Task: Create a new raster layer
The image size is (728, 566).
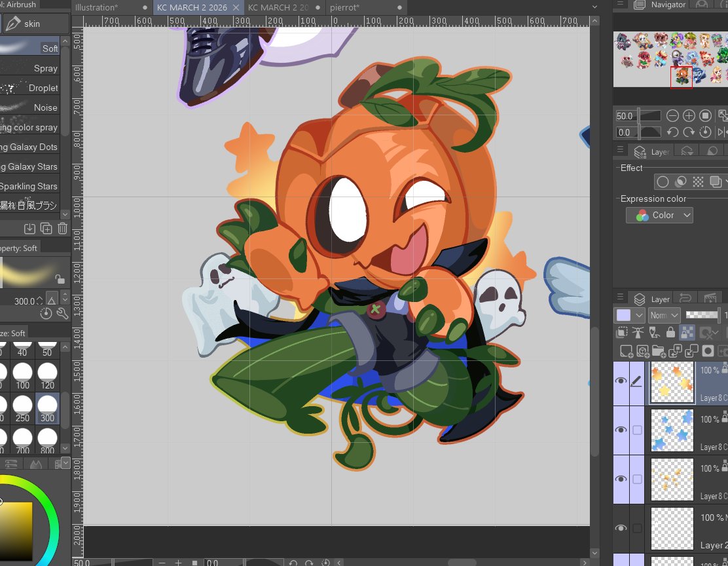Action: tap(627, 351)
